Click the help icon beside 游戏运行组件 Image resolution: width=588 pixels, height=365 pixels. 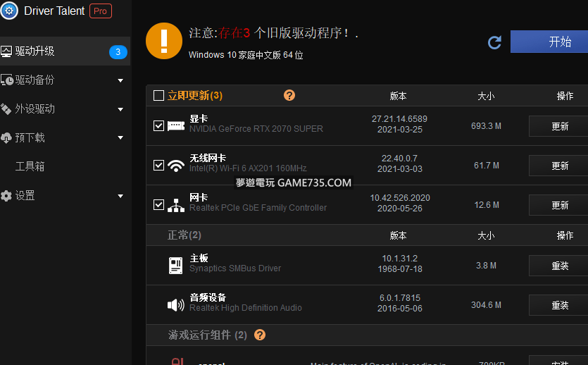click(x=260, y=335)
